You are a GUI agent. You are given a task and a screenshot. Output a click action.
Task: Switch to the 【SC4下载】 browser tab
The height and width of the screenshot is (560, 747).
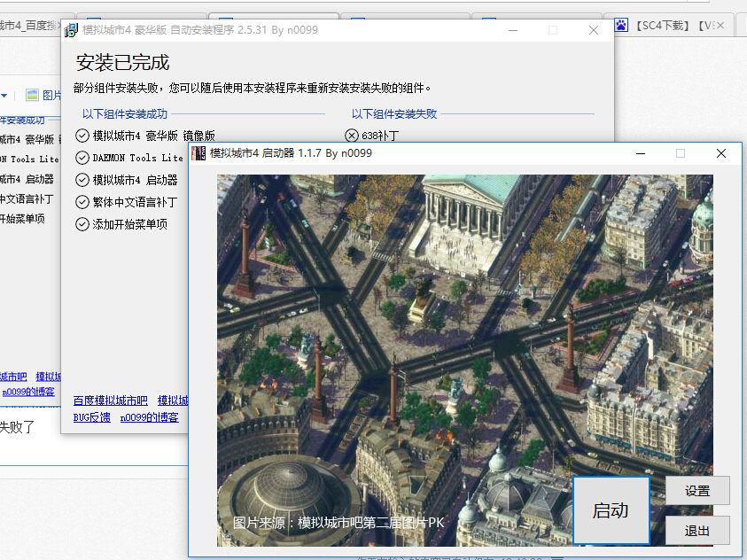click(x=672, y=26)
